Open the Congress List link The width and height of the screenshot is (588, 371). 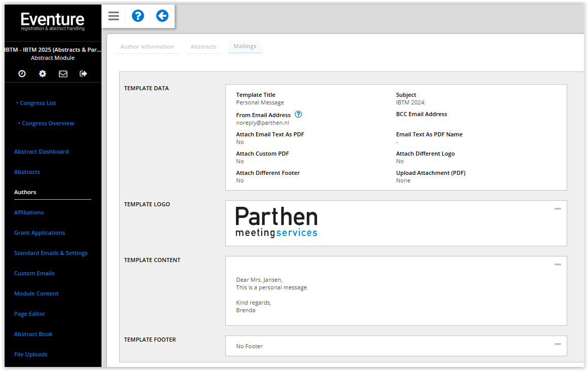tap(38, 103)
